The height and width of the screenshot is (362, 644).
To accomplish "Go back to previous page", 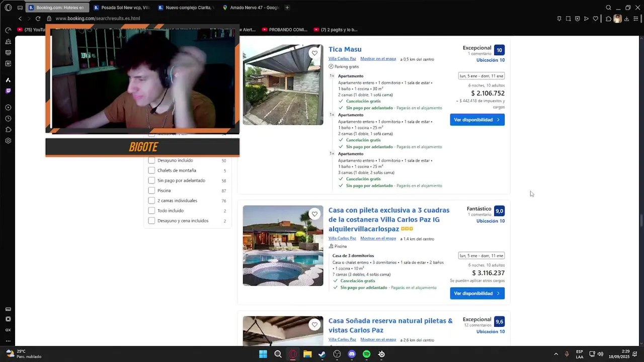I will [x=20, y=19].
